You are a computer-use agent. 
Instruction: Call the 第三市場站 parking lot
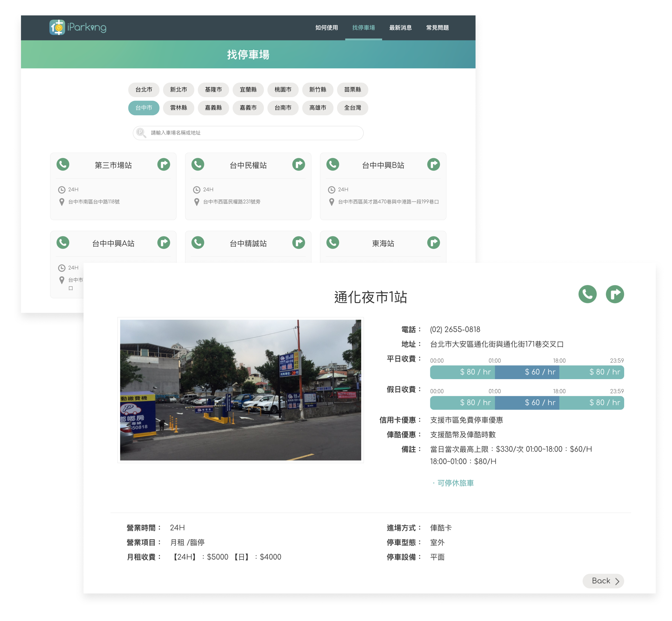pos(63,165)
